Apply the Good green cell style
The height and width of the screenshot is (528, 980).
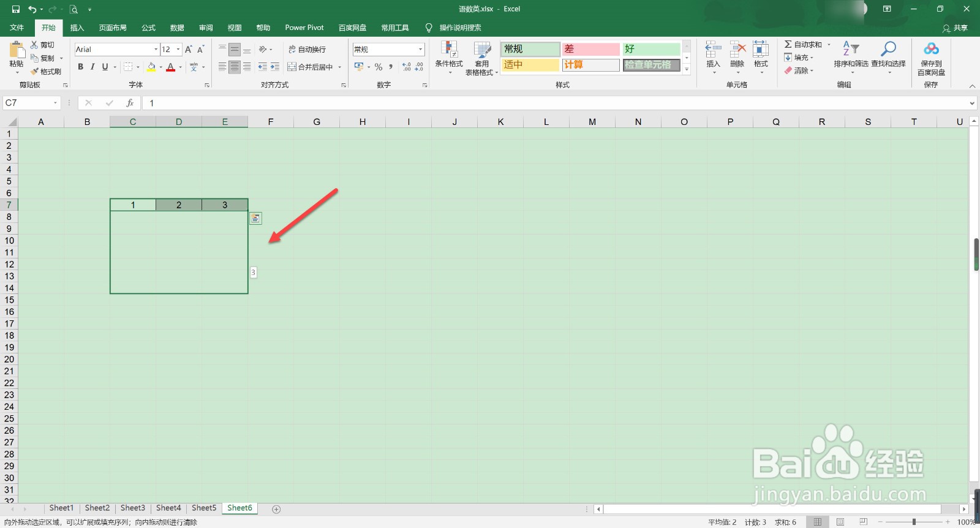[x=652, y=49]
